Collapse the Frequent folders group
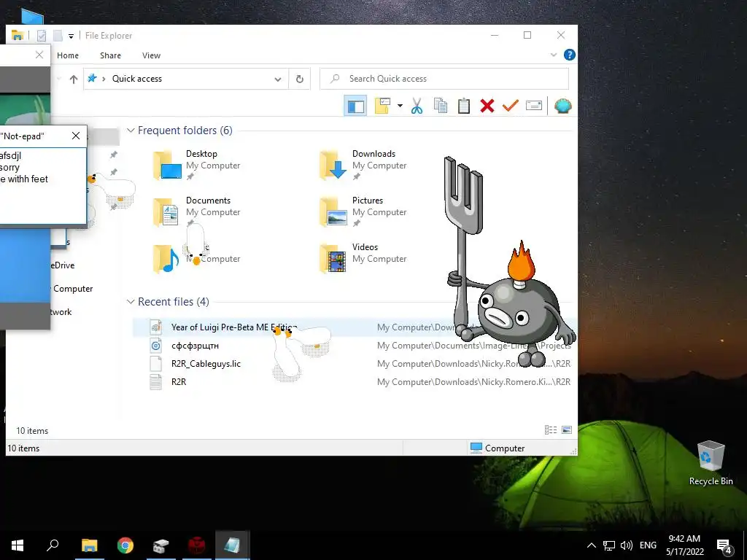 click(131, 131)
